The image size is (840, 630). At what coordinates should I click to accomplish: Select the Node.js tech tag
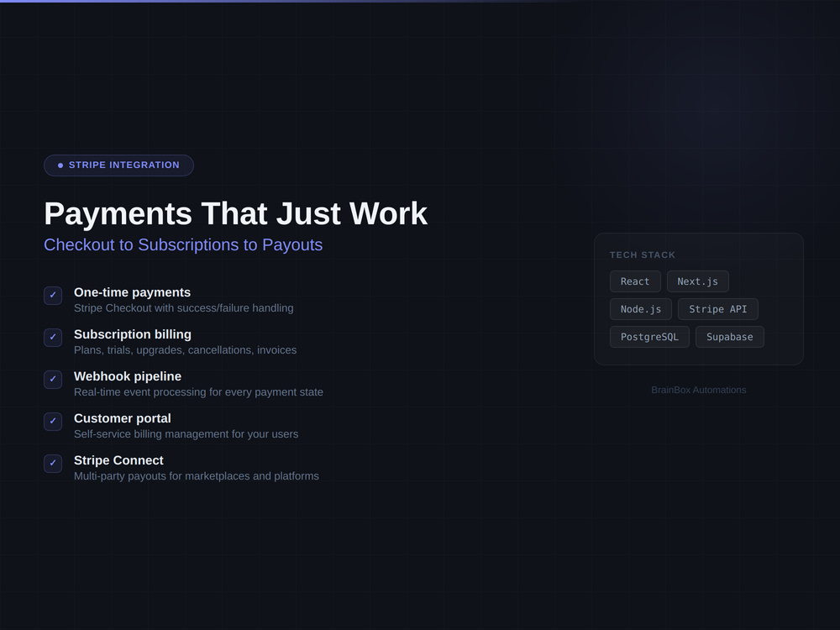coord(641,309)
